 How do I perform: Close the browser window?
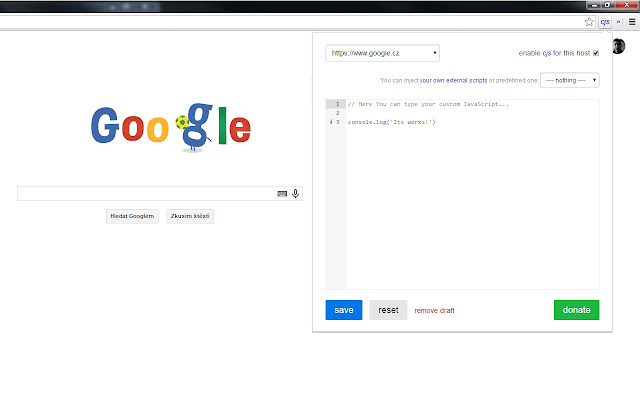point(627,5)
